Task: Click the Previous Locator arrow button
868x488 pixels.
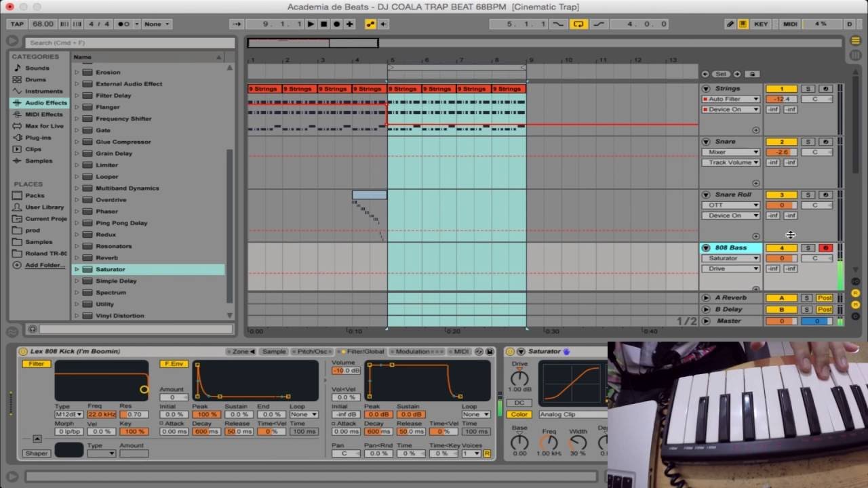Action: click(x=705, y=74)
